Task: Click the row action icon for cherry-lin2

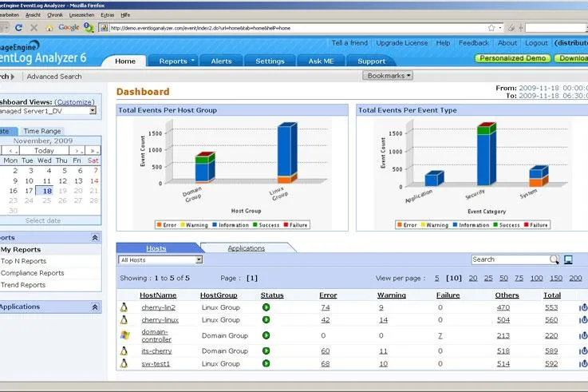Action: pyautogui.click(x=583, y=307)
